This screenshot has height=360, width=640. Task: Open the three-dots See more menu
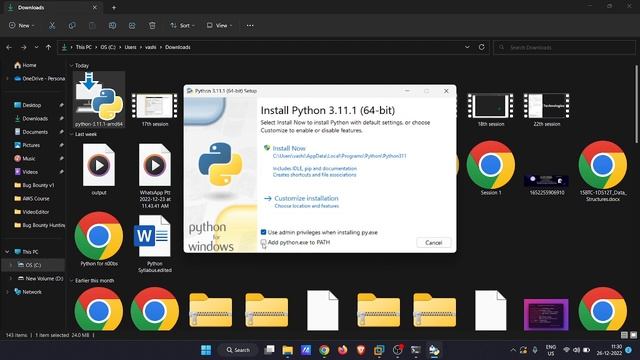click(250, 25)
